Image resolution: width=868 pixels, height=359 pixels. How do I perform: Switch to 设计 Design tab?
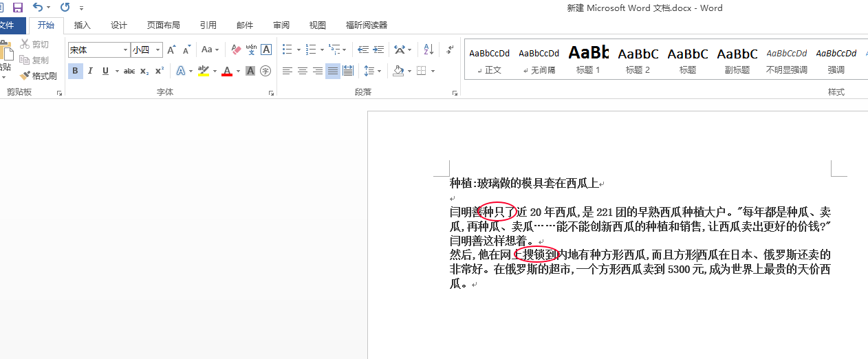pyautogui.click(x=119, y=25)
